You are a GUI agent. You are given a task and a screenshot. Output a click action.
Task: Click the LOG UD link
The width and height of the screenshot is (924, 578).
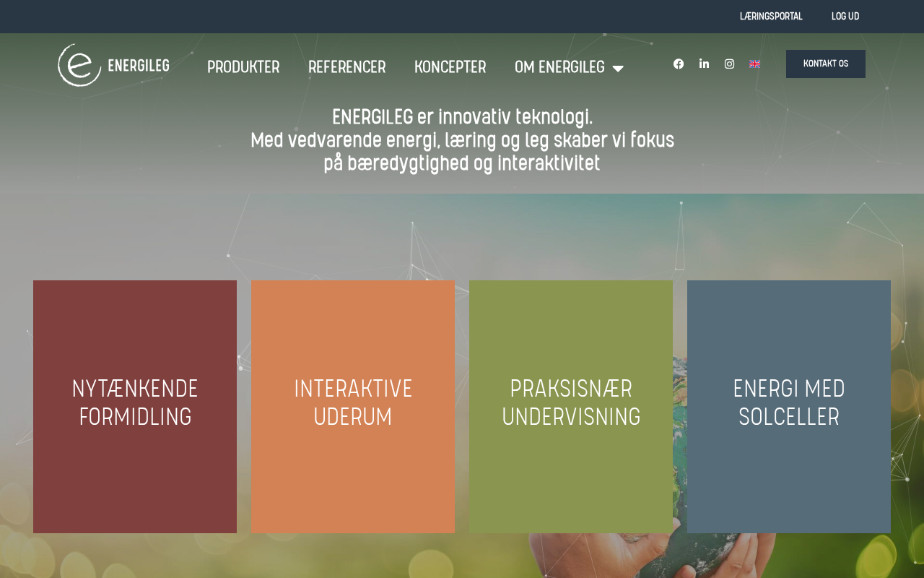[x=845, y=16]
